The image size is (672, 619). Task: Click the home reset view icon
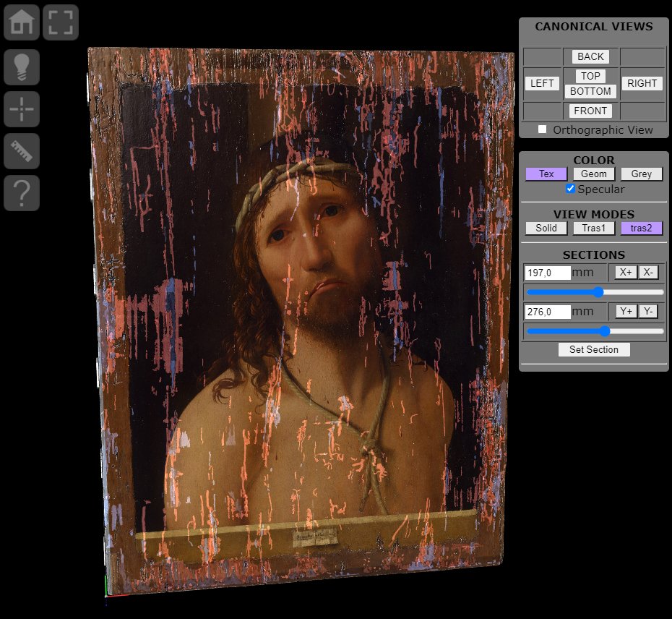tap(22, 22)
